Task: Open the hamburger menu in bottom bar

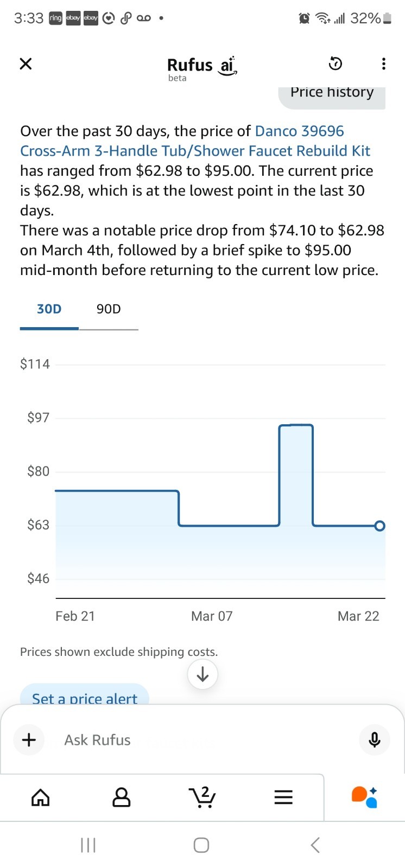Action: pos(283,797)
